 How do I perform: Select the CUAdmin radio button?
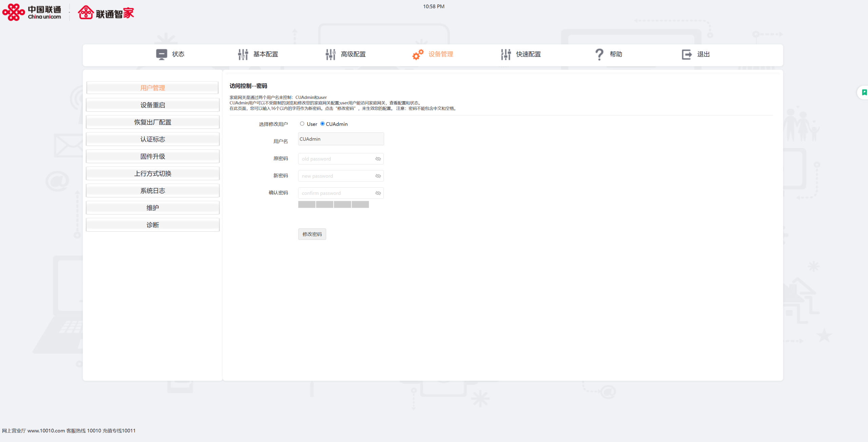pos(322,124)
